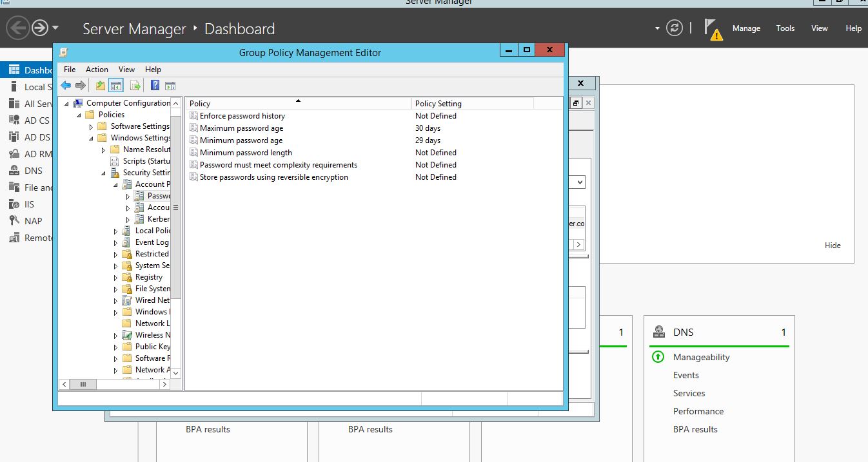The image size is (868, 462).
Task: Open the Tools menu in Server Manager
Action: (785, 28)
